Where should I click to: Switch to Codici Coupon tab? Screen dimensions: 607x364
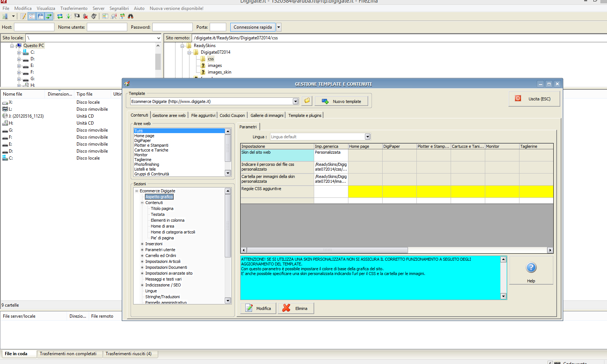point(232,115)
